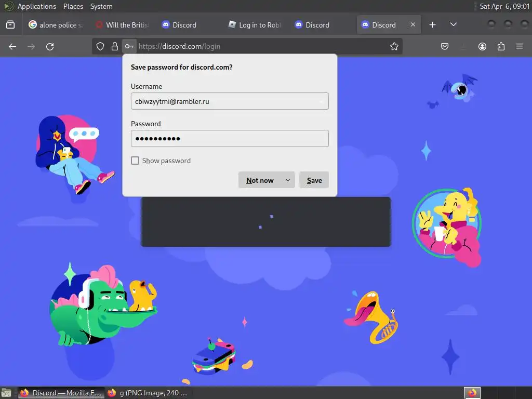The height and width of the screenshot is (399, 532).
Task: Switch to the 'alone police' Google tab
Action: tap(56, 25)
